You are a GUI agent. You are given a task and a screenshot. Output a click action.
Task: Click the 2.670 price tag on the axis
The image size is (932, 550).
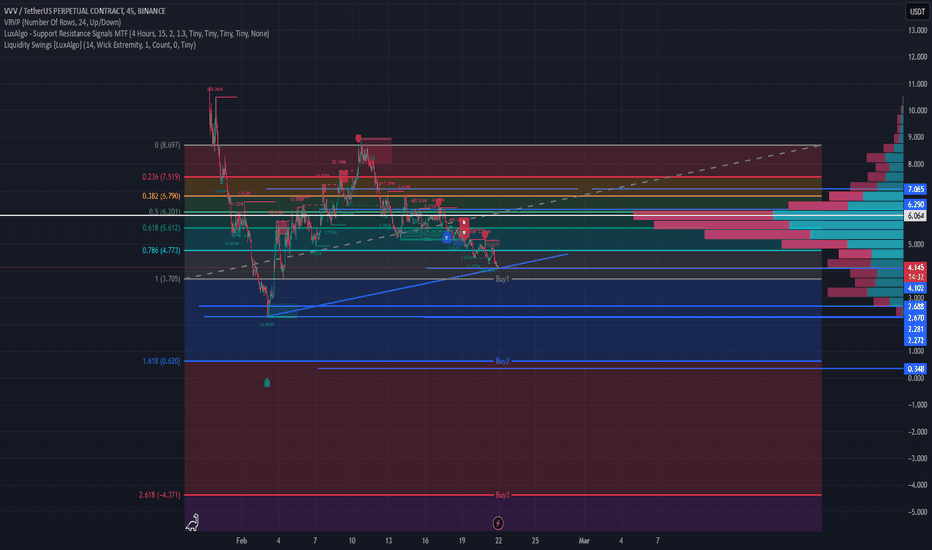(x=915, y=318)
